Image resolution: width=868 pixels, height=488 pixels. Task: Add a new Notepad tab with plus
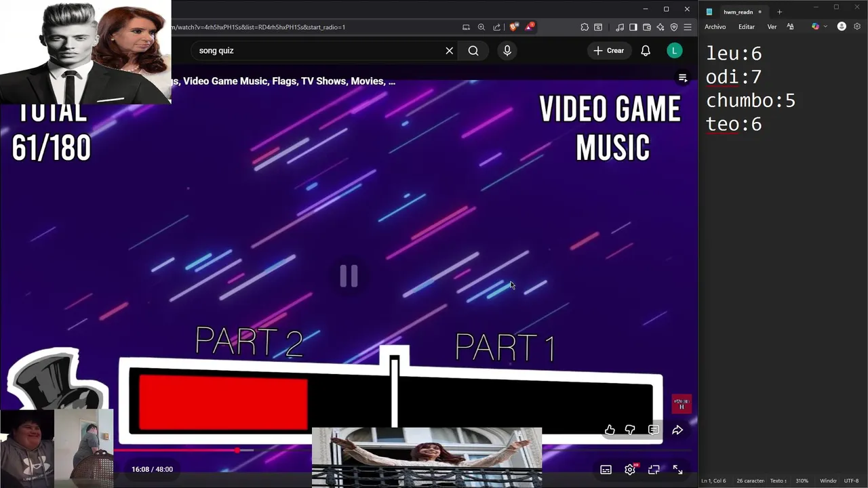point(779,12)
